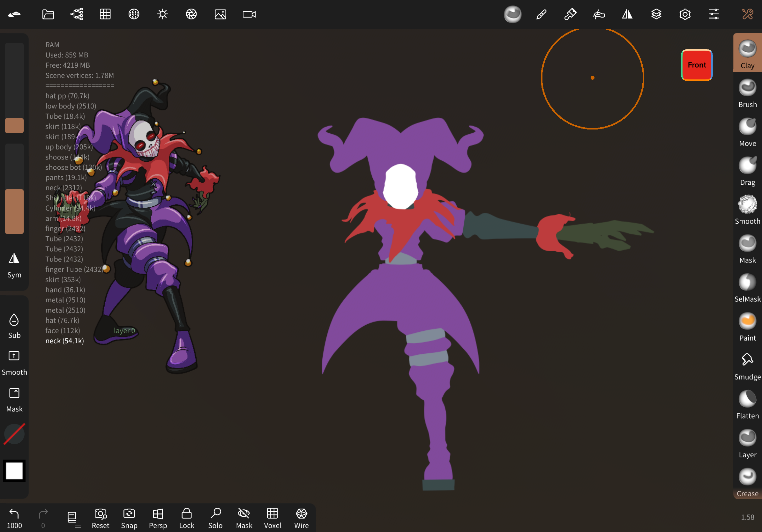Open the material sphere in top bar
Image resolution: width=762 pixels, height=532 pixels.
point(512,14)
